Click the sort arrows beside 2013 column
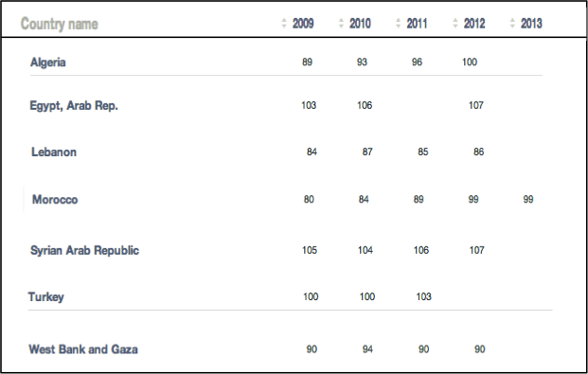This screenshot has width=588, height=374. (x=512, y=24)
